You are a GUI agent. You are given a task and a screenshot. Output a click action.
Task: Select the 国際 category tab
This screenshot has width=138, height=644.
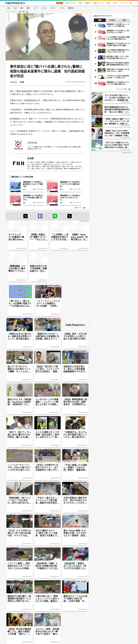[x=28, y=8]
